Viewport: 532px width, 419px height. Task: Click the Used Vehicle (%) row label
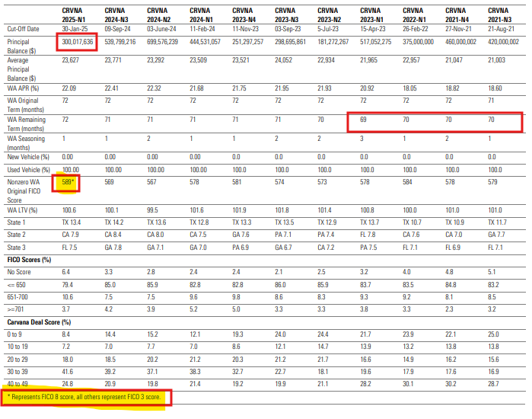[28, 170]
